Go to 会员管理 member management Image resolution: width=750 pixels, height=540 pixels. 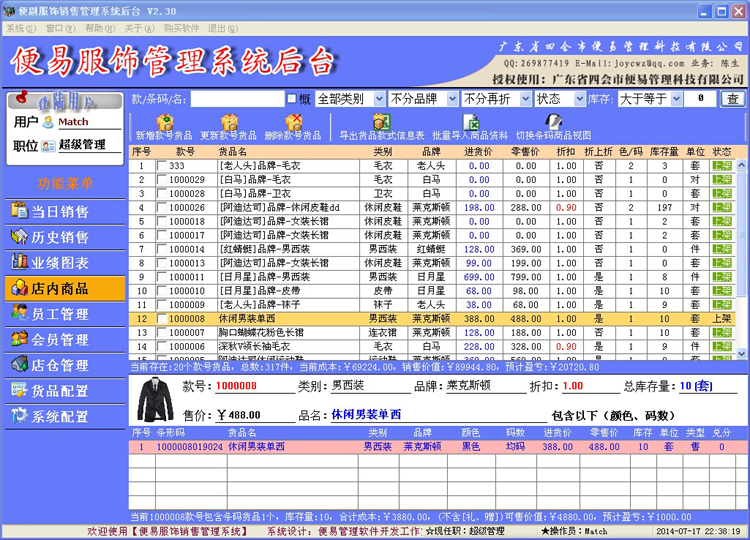65,340
